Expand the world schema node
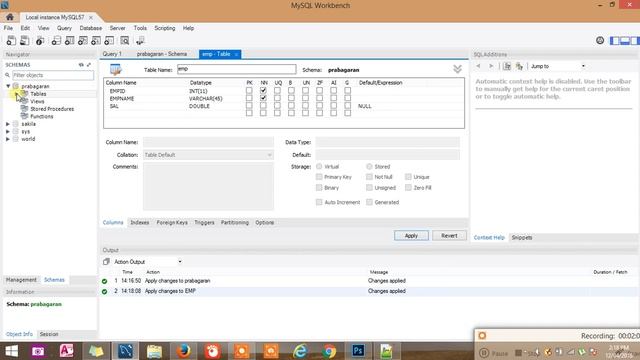The image size is (640, 360). tap(8, 139)
